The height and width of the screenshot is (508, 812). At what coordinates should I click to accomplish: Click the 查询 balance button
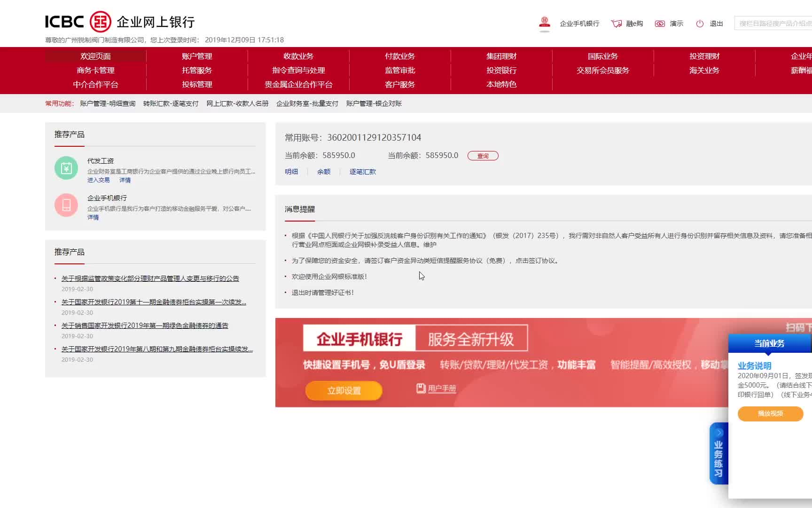[x=483, y=156]
